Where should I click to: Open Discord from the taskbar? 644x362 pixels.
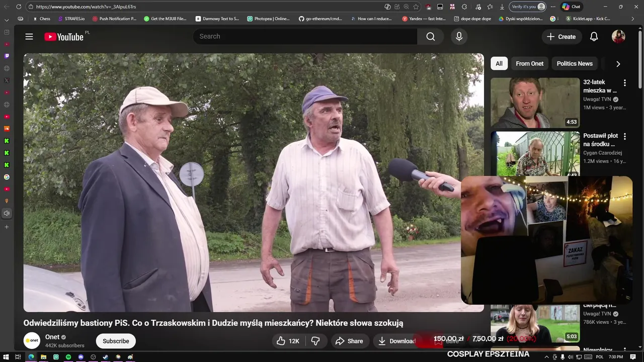point(80,357)
